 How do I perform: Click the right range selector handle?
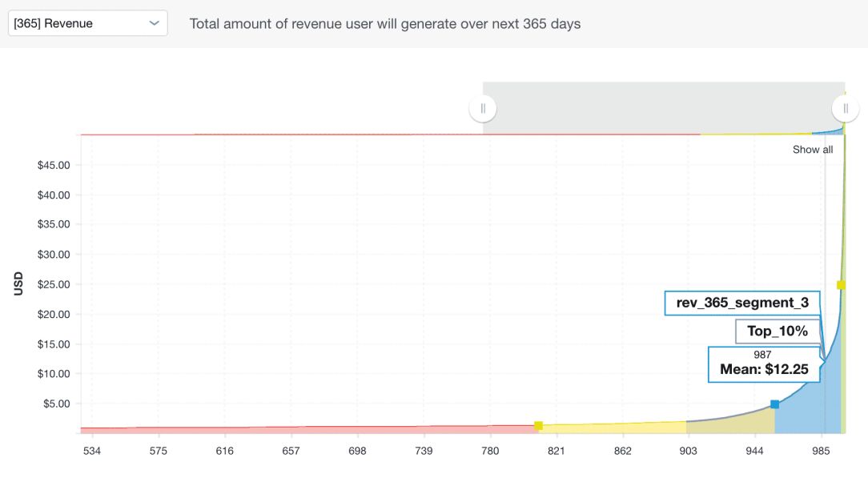pyautogui.click(x=845, y=108)
